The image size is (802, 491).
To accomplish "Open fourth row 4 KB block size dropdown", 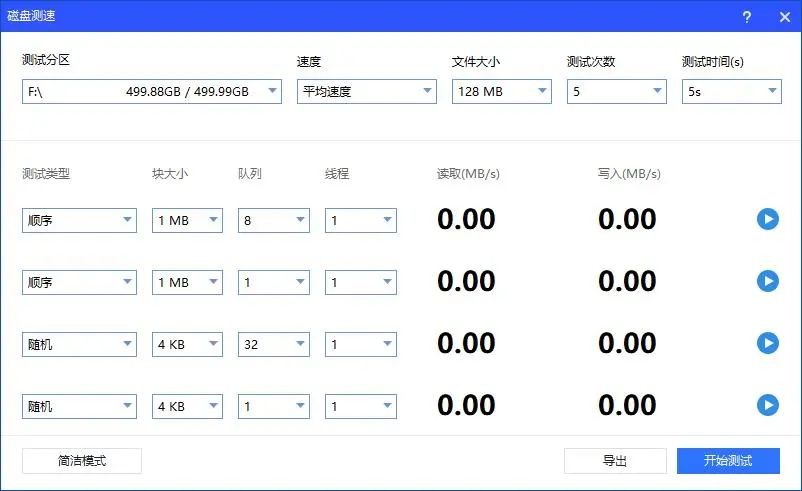I will click(187, 407).
